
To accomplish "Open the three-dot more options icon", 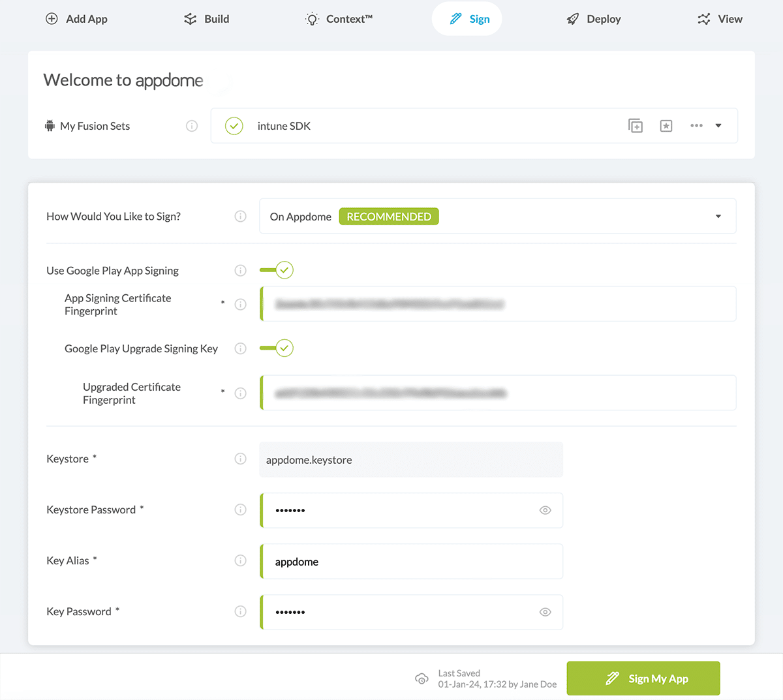I will coord(696,126).
